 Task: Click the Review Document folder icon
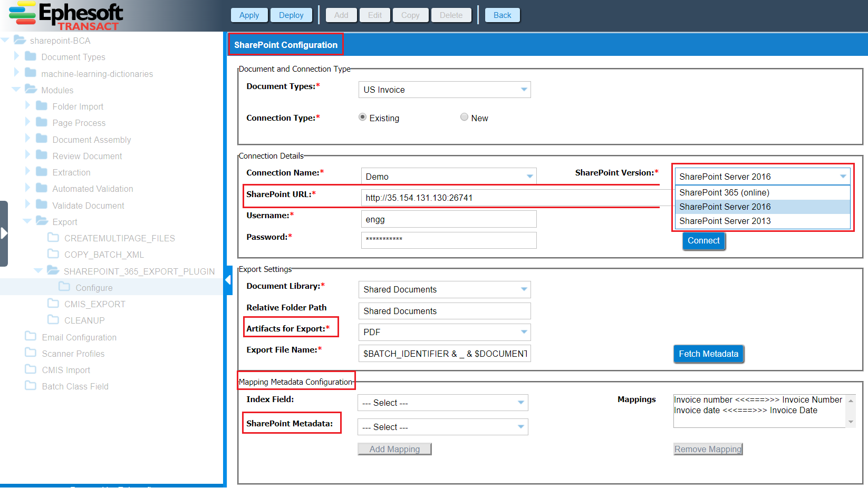point(42,155)
